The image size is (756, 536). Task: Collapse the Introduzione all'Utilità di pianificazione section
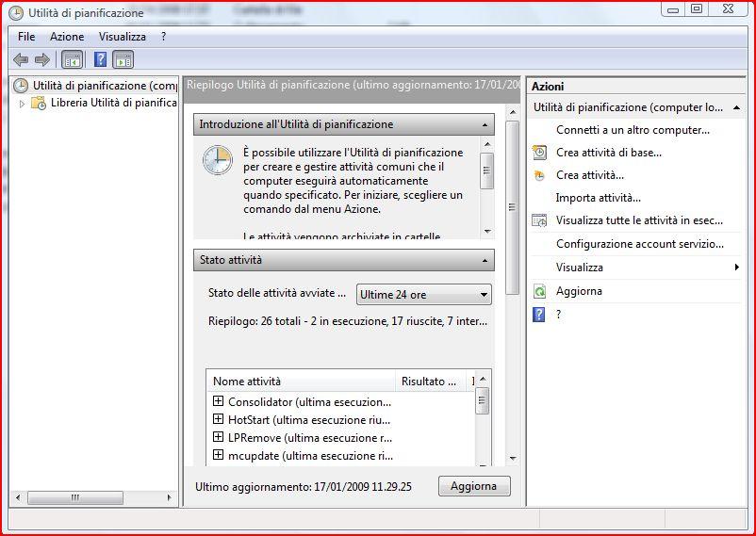485,125
